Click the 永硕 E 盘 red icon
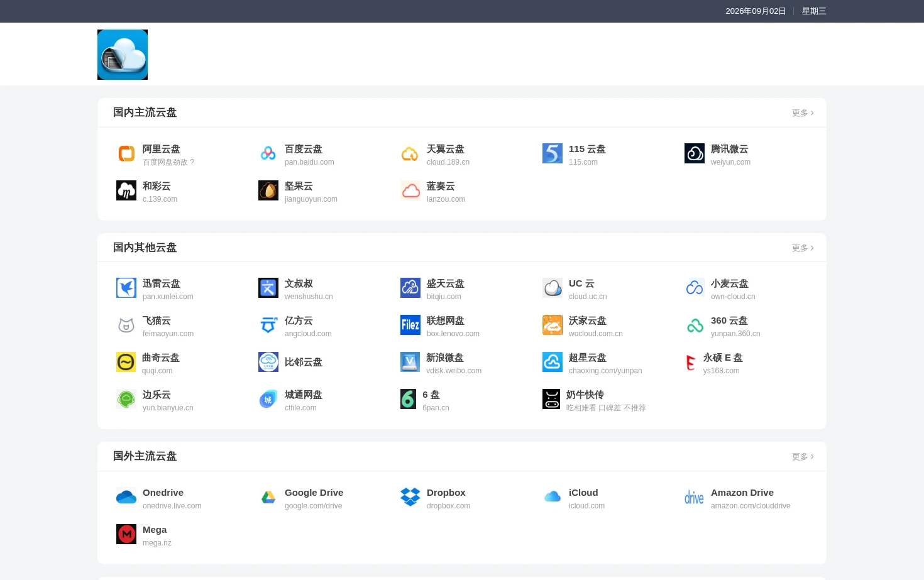Viewport: 924px width, 580px height. (x=691, y=362)
